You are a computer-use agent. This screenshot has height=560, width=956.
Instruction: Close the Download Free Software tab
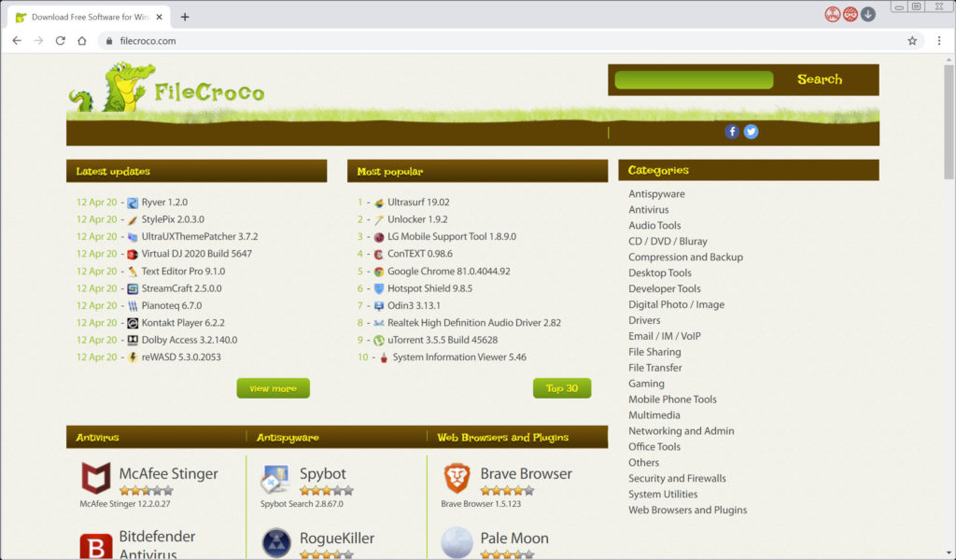[159, 17]
